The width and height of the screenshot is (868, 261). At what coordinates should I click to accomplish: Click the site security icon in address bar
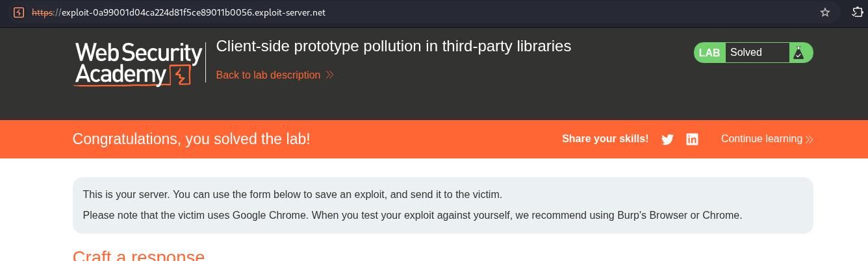pos(19,12)
